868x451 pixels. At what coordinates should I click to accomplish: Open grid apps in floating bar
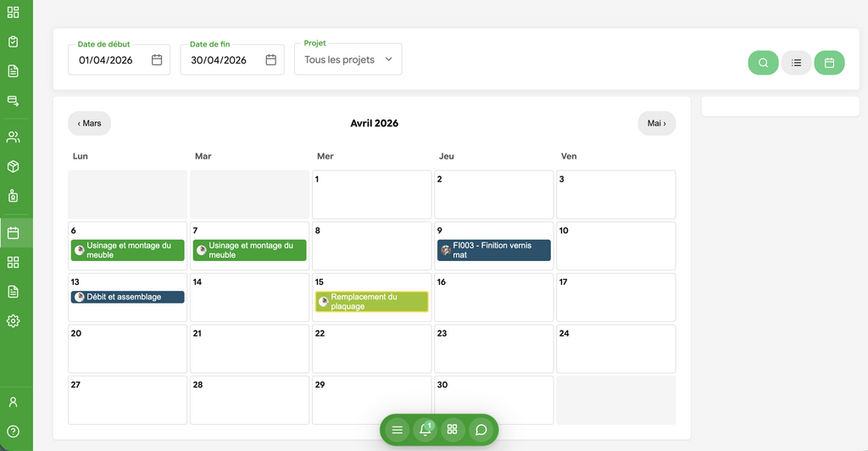click(453, 430)
